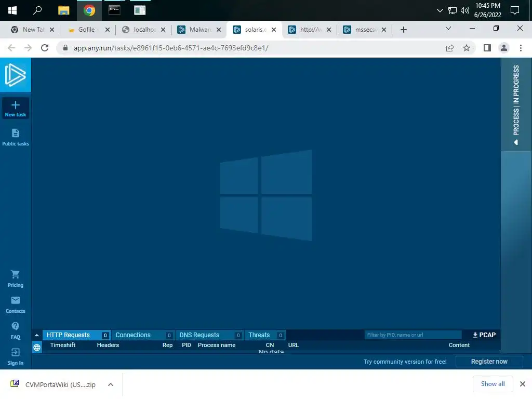
Task: Open tab search dropdown chevron
Action: (x=448, y=28)
